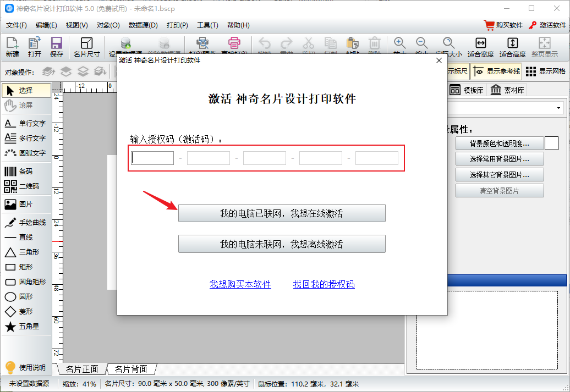Open 使用说明 help with the lightbulb
Image resolution: width=570 pixels, height=392 pixels.
coord(26,368)
